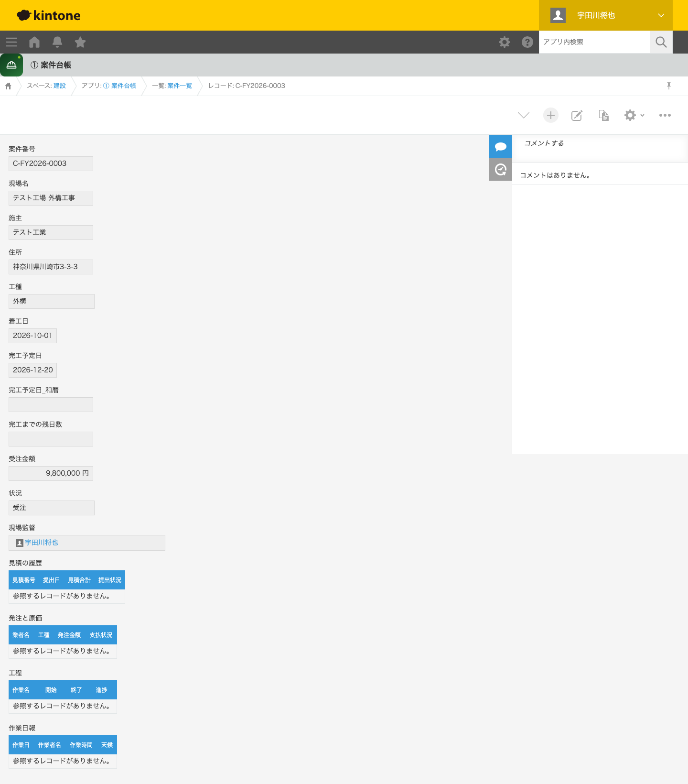688x784 pixels.
Task: Show the change history clock tab
Action: point(501,169)
